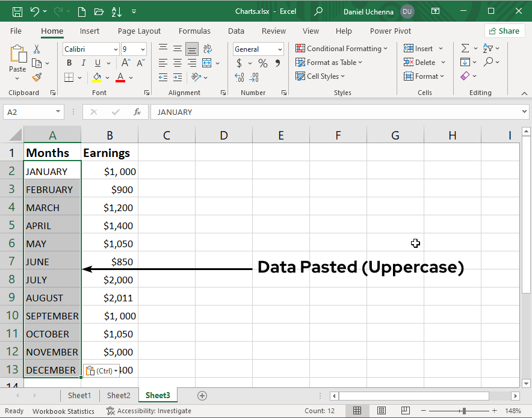532x418 pixels.
Task: Click the Merge & Center icon
Action: click(x=207, y=63)
